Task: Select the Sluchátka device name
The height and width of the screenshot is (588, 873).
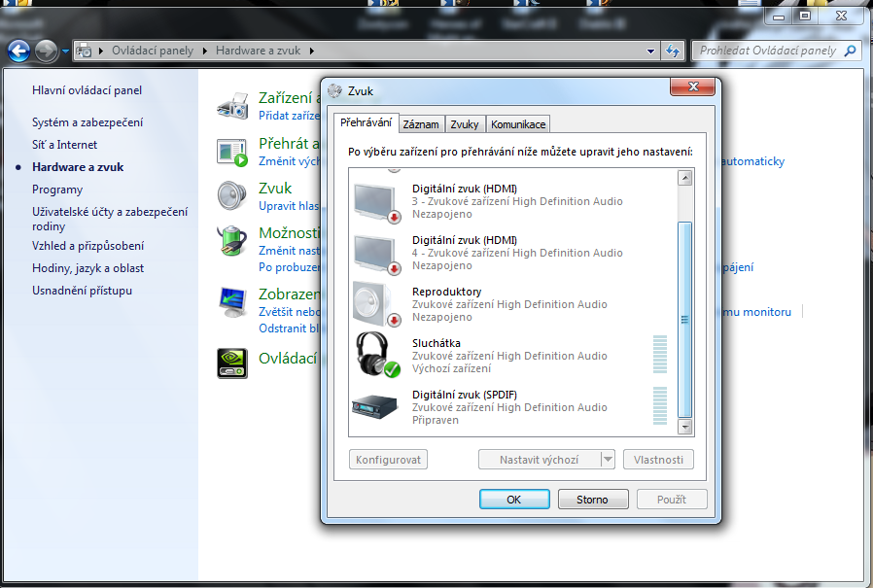Action: pyautogui.click(x=436, y=343)
